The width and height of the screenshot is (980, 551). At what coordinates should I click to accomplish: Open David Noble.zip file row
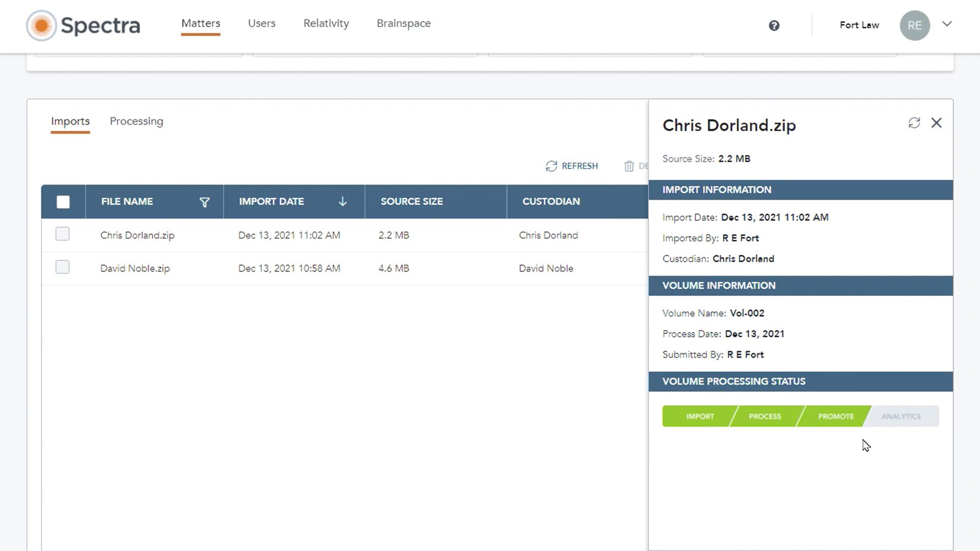pyautogui.click(x=135, y=268)
